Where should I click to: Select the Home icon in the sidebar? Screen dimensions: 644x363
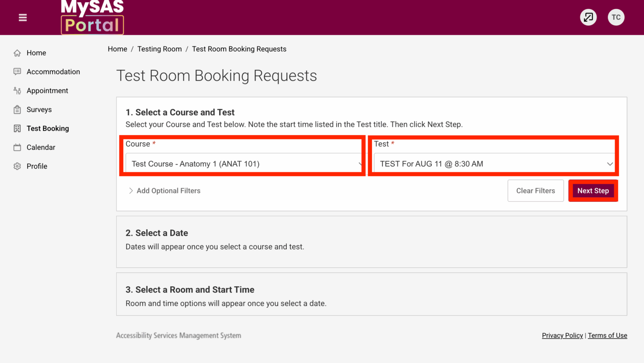click(17, 53)
